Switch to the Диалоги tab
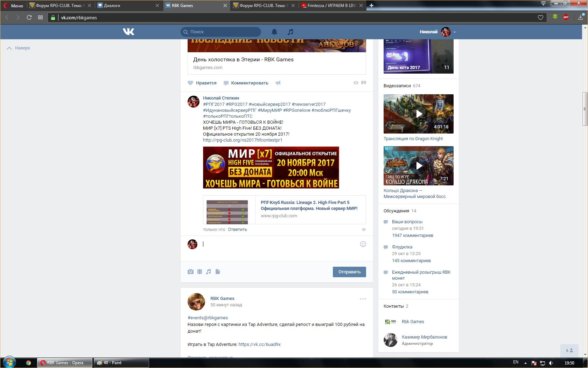This screenshot has height=368, width=588. [128, 6]
